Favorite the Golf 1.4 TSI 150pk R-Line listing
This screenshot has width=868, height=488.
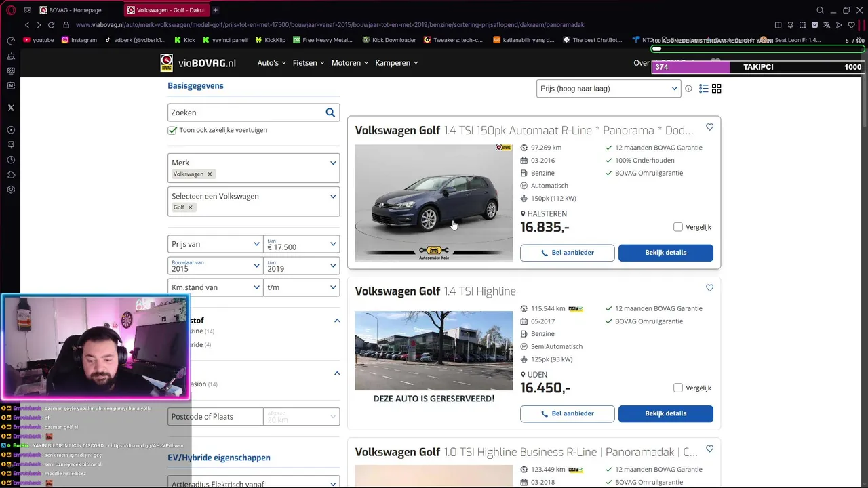click(x=709, y=127)
